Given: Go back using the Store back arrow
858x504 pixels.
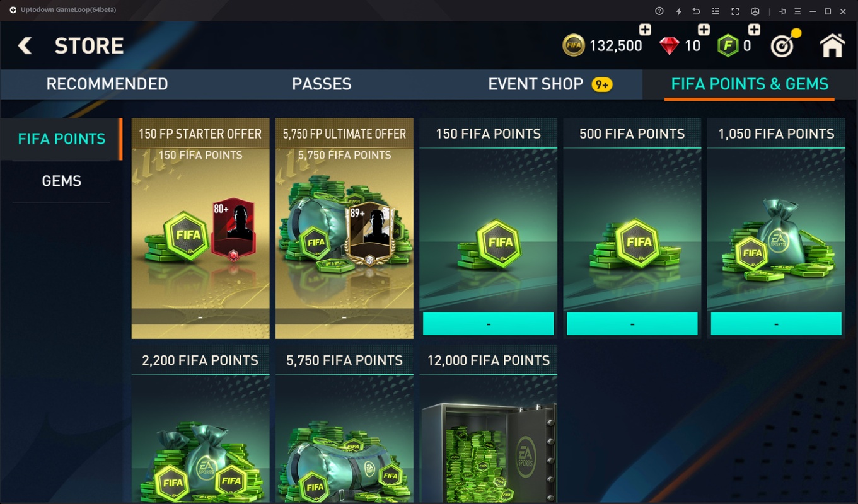Looking at the screenshot, I should (25, 45).
